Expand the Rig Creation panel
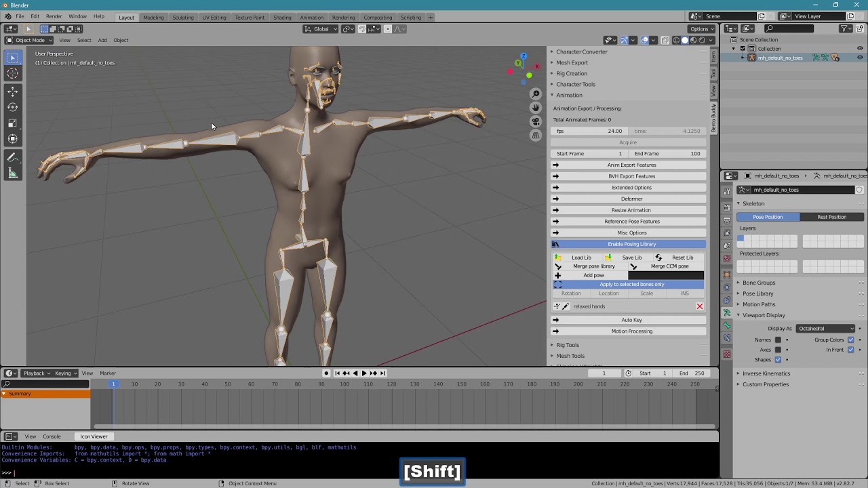This screenshot has width=868, height=488. click(572, 73)
